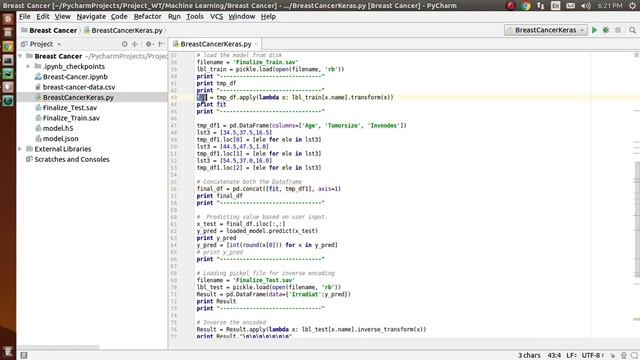Screen dimensions: 640x360
Task: Click the clock showing 6:21 PM
Action: tap(610, 5)
